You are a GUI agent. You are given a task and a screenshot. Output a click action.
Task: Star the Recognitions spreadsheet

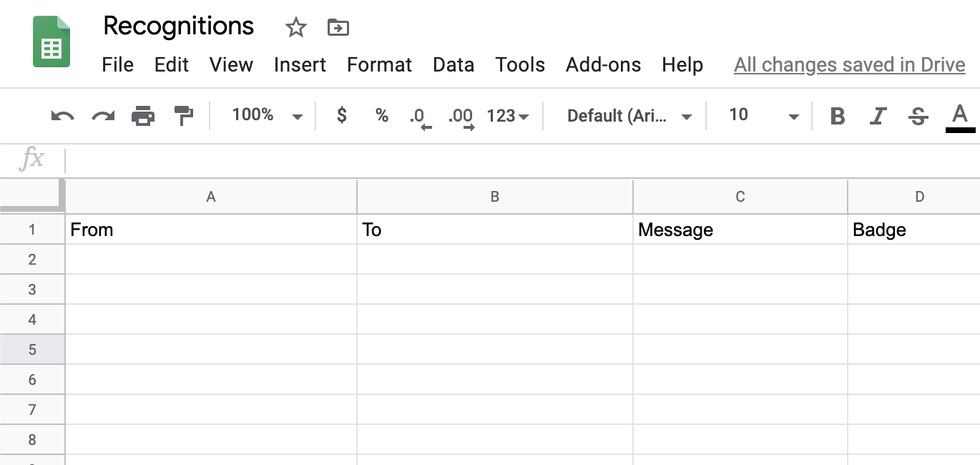[295, 27]
